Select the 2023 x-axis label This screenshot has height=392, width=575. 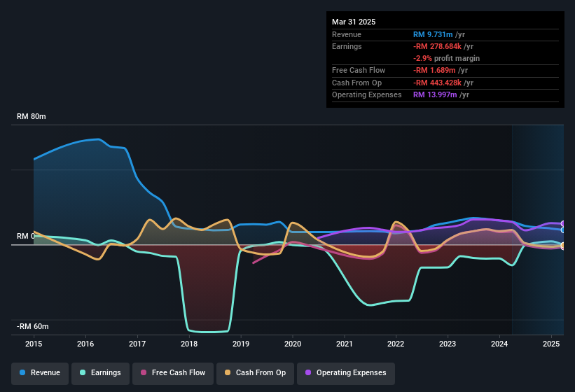pos(448,344)
